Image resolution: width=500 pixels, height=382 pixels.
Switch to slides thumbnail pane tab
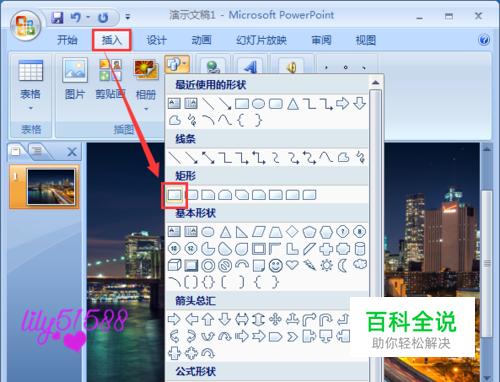click(x=16, y=152)
